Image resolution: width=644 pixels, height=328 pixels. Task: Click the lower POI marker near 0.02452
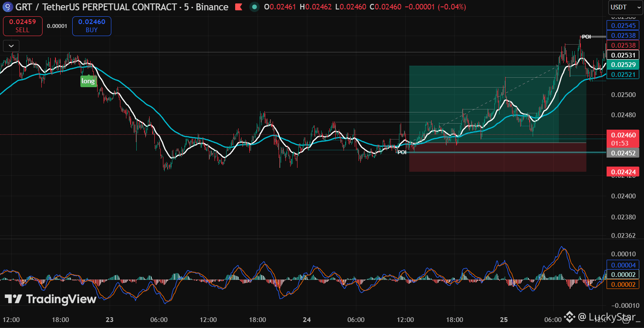pos(402,152)
